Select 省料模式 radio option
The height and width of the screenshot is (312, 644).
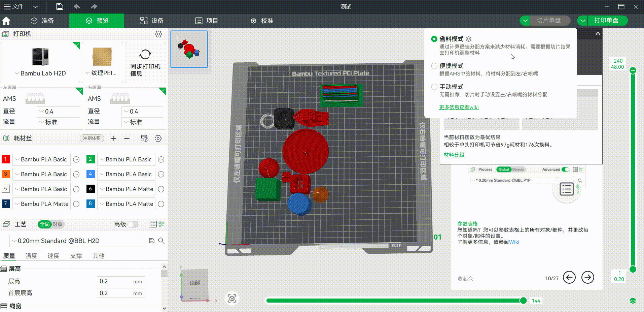tap(434, 39)
